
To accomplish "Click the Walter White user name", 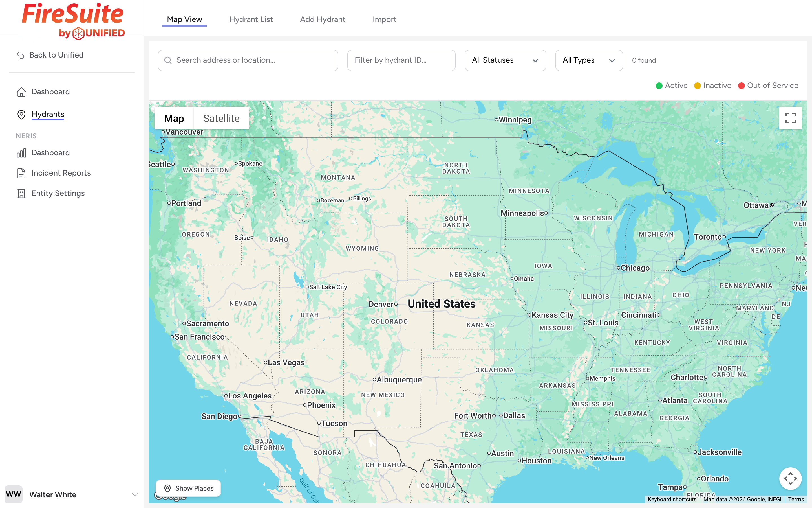I will point(53,494).
